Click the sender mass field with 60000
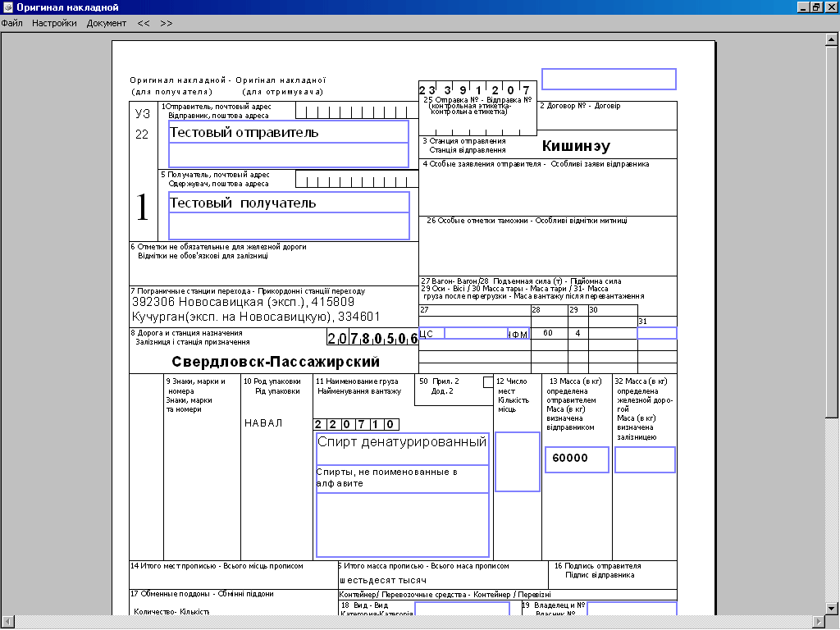This screenshot has height=630, width=840. pyautogui.click(x=577, y=459)
